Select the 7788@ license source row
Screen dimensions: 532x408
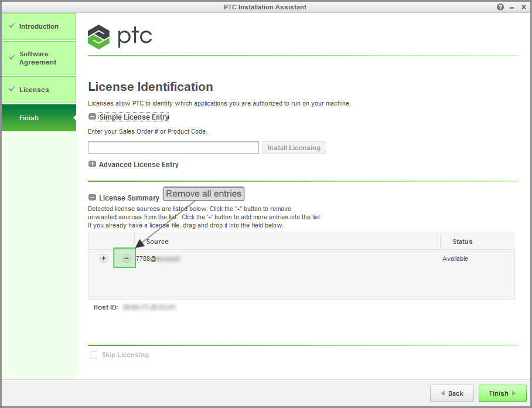point(301,259)
